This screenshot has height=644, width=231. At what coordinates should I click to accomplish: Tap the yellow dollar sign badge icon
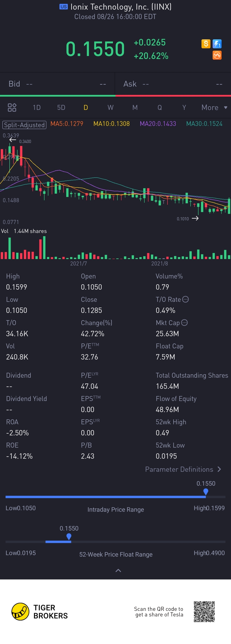206,44
